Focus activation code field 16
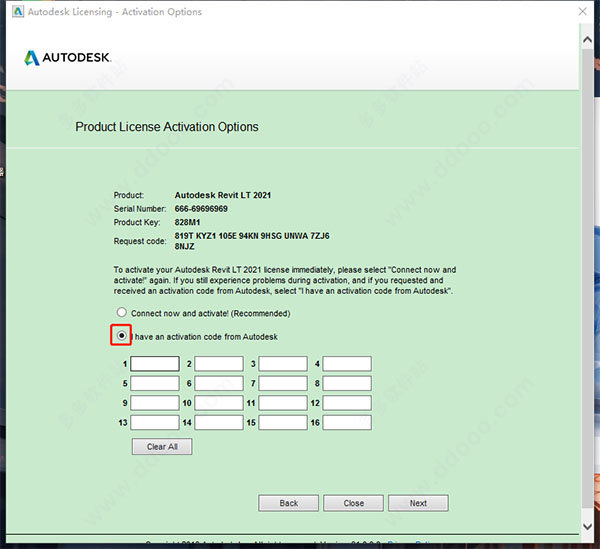600x549 pixels. pyautogui.click(x=347, y=422)
